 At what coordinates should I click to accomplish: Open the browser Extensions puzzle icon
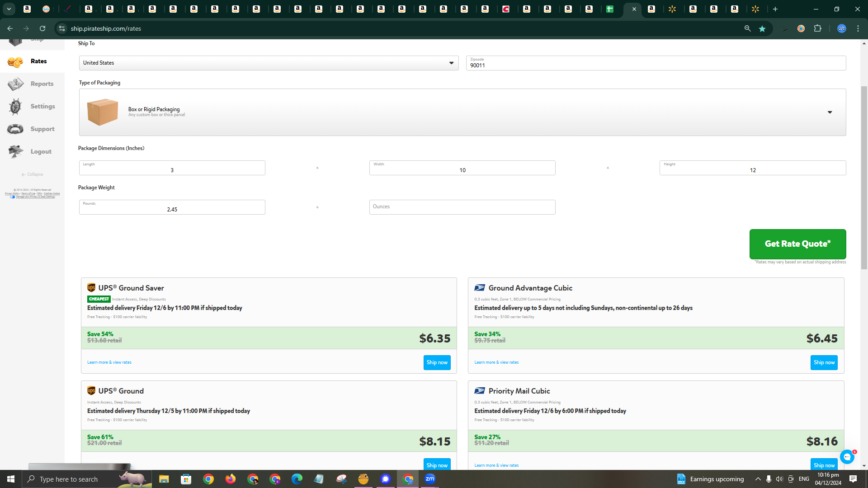coord(817,28)
